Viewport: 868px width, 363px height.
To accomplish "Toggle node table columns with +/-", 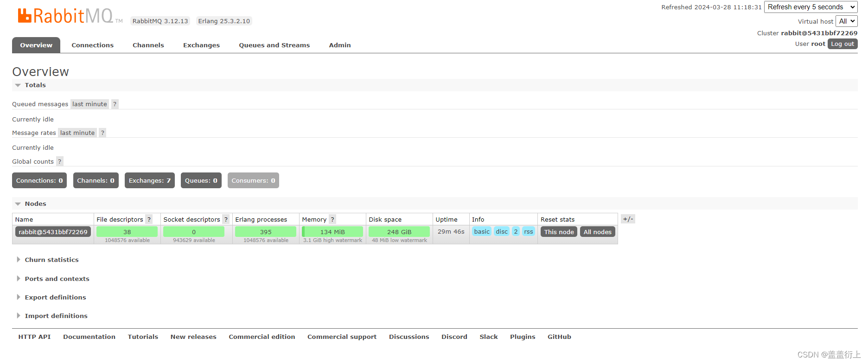I will [x=628, y=219].
